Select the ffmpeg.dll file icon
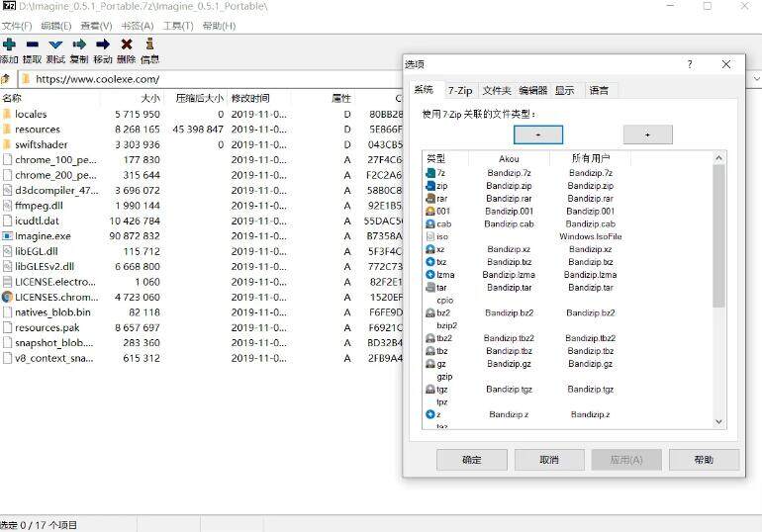 click(7, 206)
